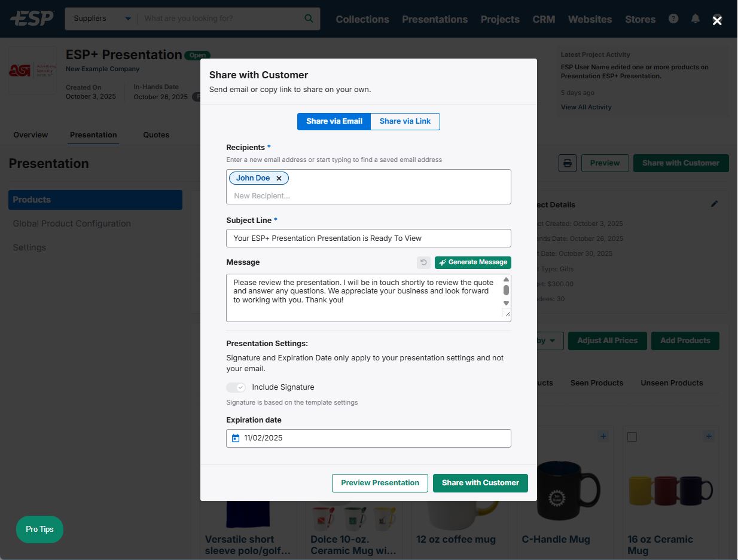
Task: Open the expiration date calendar icon
Action: click(236, 438)
